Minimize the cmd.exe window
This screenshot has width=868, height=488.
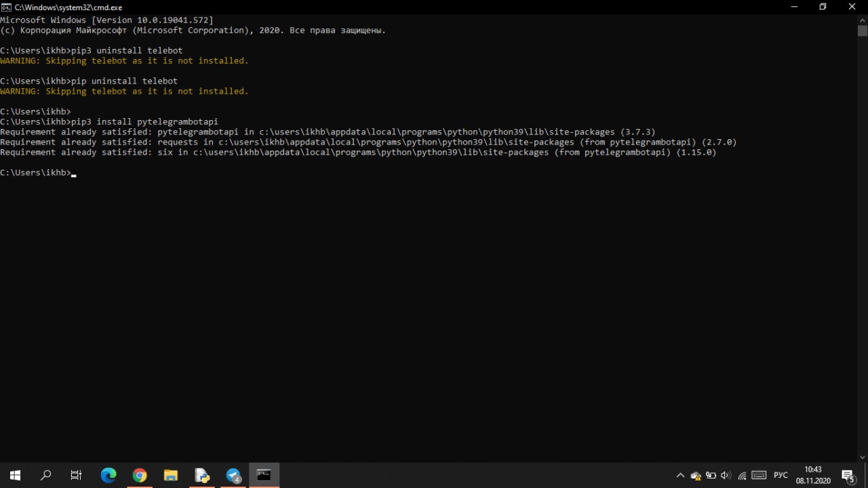tap(794, 7)
